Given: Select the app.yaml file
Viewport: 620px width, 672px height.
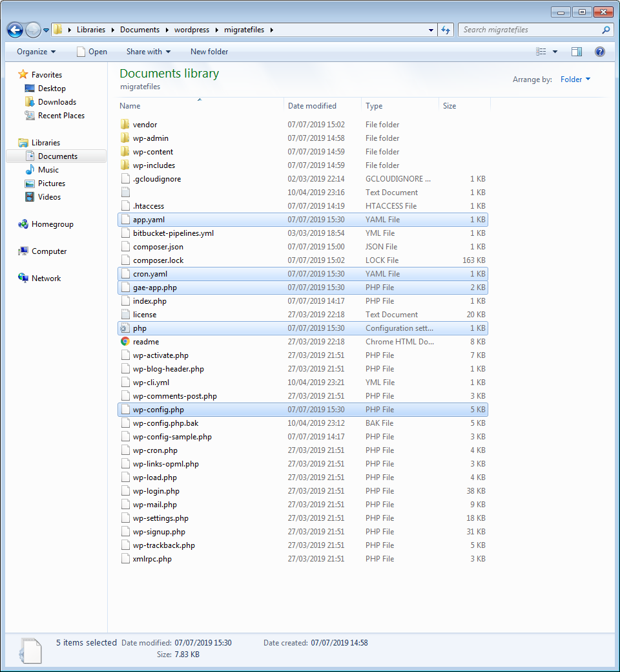Looking at the screenshot, I should tap(302, 220).
